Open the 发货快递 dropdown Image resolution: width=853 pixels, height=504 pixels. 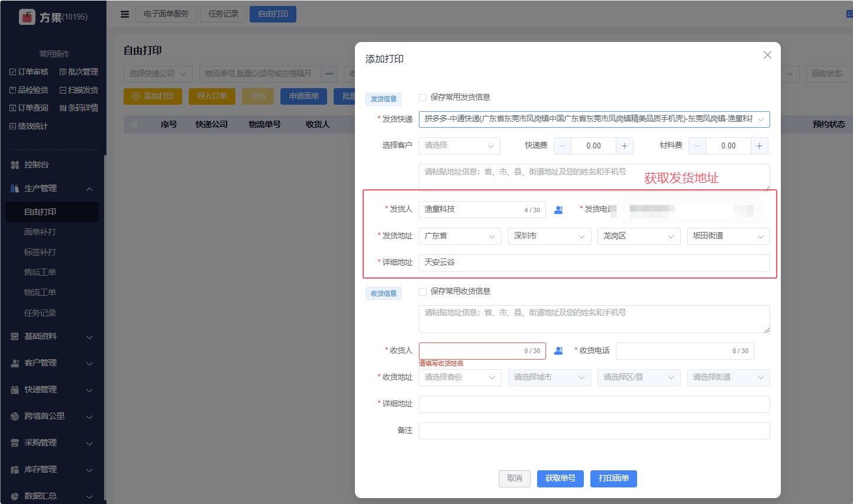(594, 119)
